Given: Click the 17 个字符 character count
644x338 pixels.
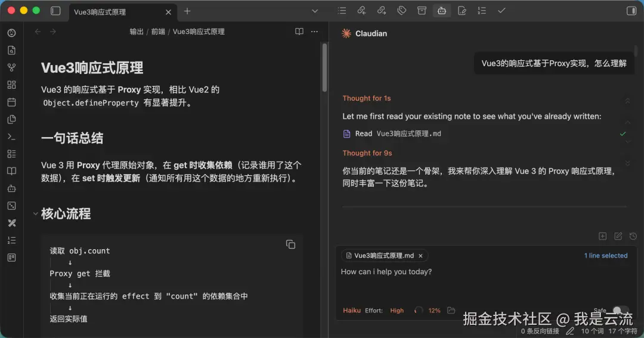Looking at the screenshot, I should [x=623, y=331].
